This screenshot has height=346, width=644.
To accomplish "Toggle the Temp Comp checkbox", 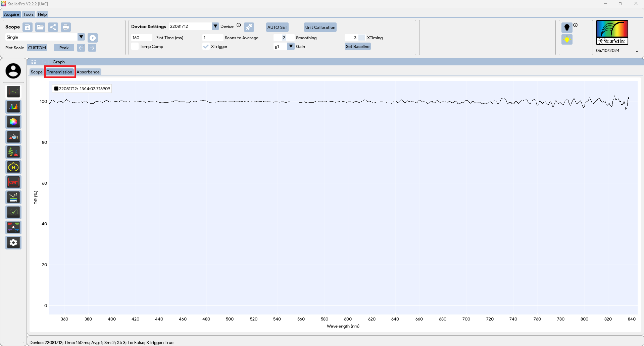I will point(135,47).
